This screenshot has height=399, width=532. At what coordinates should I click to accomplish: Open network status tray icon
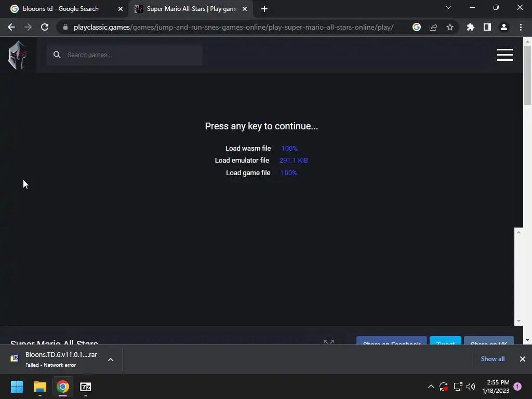pyautogui.click(x=458, y=387)
